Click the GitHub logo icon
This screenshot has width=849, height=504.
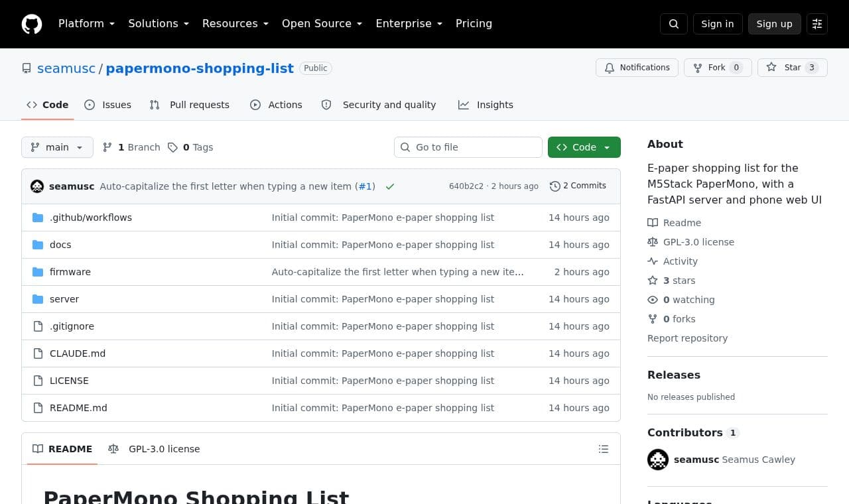(32, 24)
